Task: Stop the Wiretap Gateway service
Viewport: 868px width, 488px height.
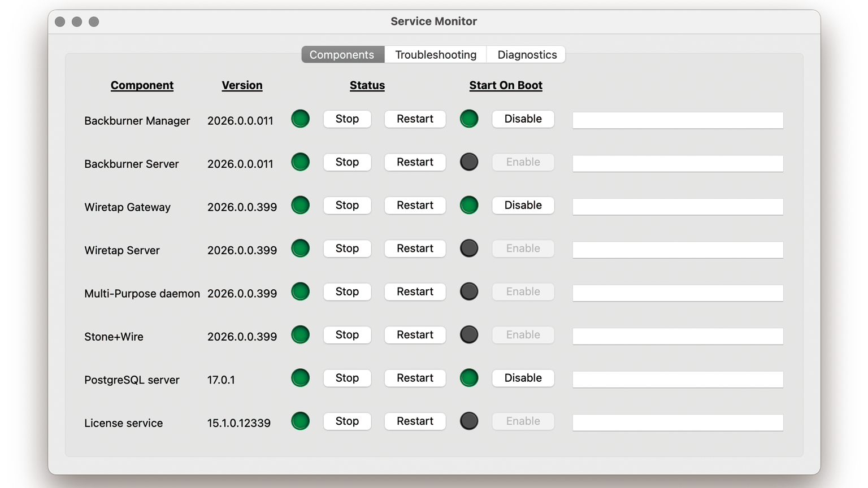Action: (x=347, y=205)
